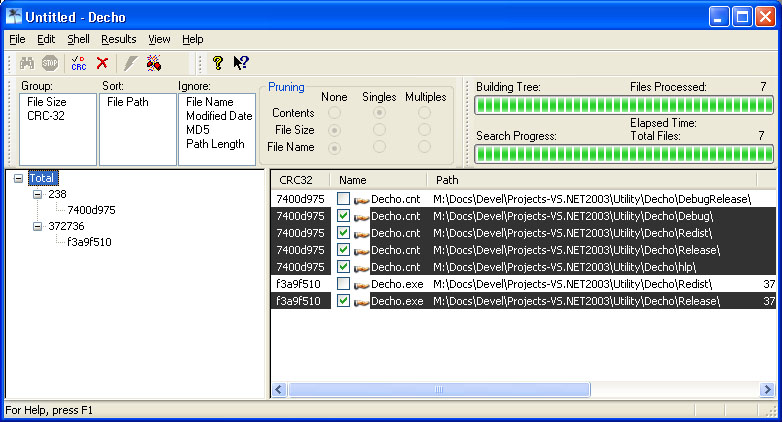Click the binoculars search toolbar icon
Viewport: 782px width, 422px height.
click(x=27, y=63)
